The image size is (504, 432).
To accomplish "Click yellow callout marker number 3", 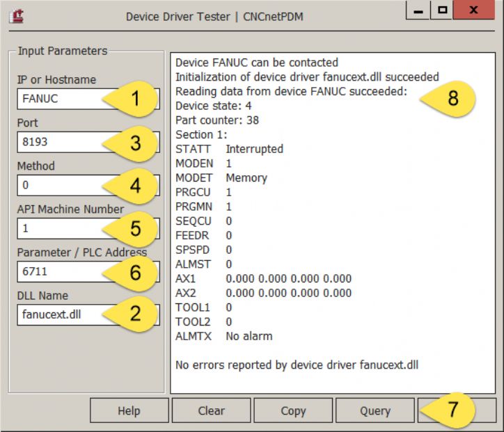I will (136, 142).
